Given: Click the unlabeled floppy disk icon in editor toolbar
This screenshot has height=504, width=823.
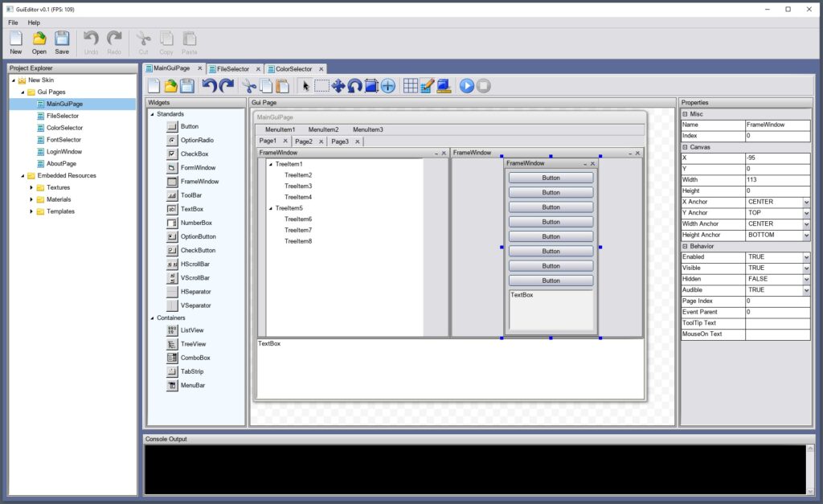Looking at the screenshot, I should point(186,85).
